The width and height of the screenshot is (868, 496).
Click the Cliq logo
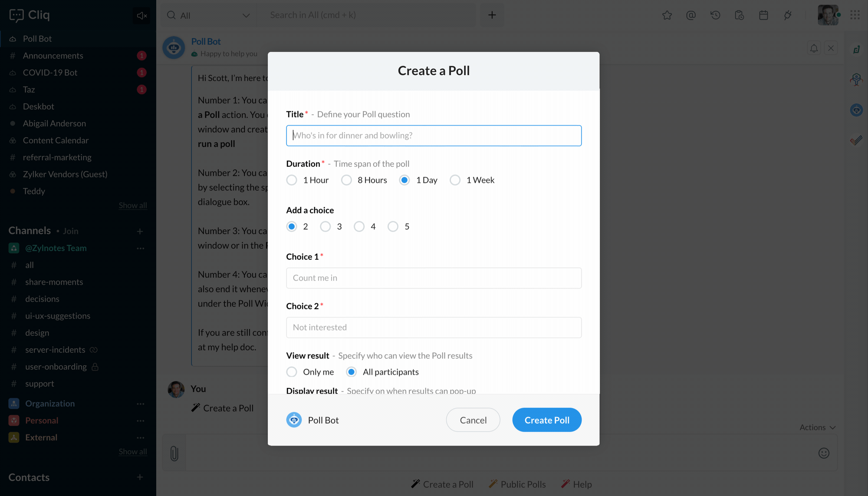[x=30, y=15]
